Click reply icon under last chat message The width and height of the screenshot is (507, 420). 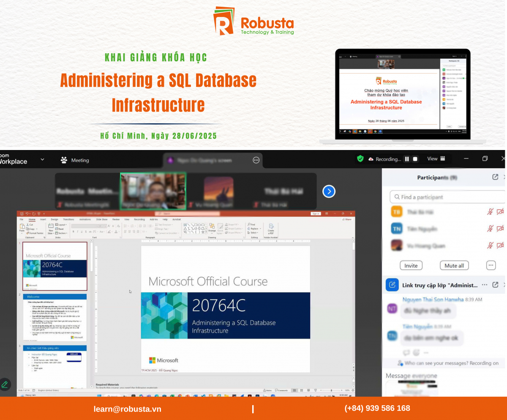tap(406, 352)
